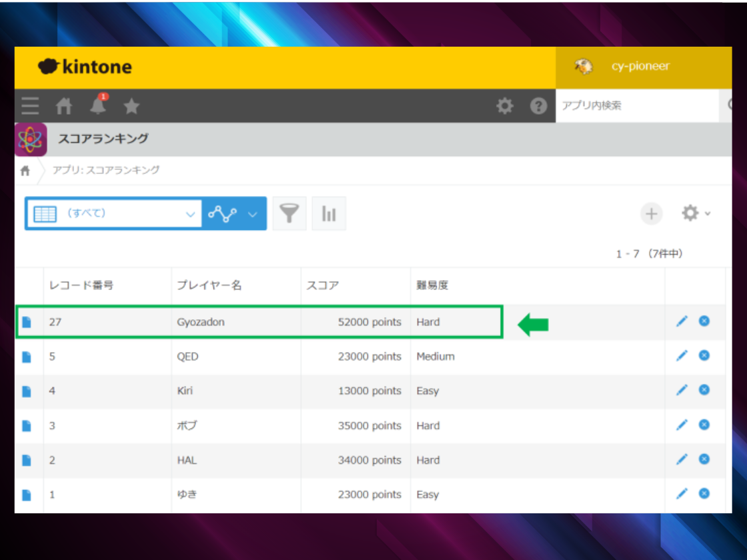Viewport: 747px width, 560px height.
Task: Open the header settings gear
Action: tap(505, 106)
